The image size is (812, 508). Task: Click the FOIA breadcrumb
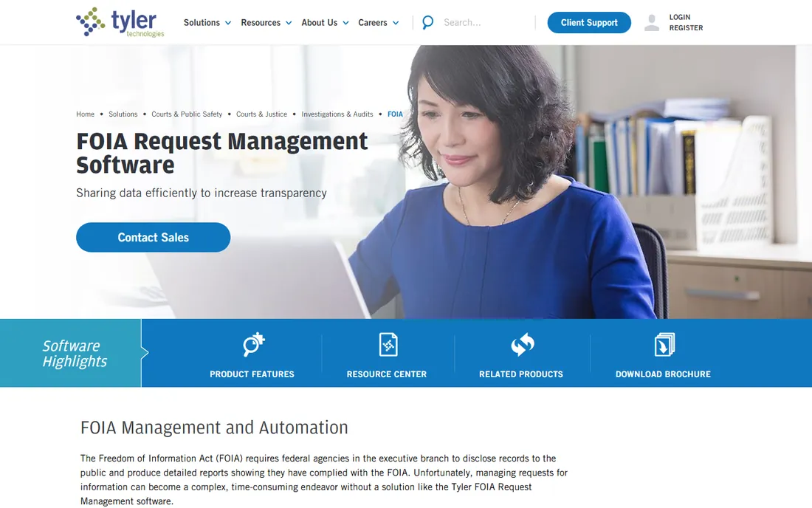[x=395, y=114]
